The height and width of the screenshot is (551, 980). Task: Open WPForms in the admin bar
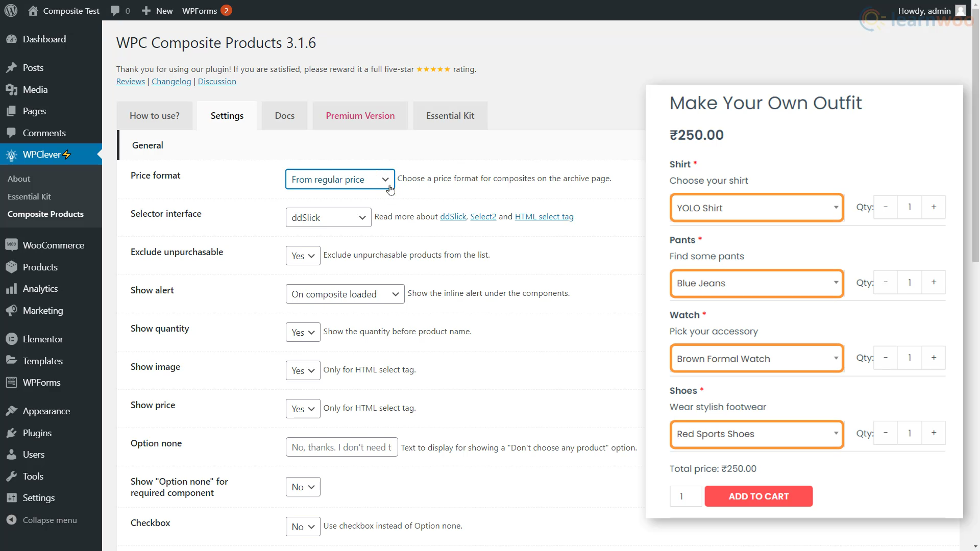tap(200, 10)
